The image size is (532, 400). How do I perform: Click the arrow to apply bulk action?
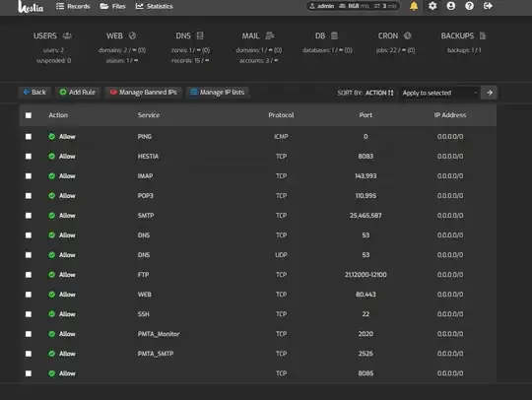490,93
